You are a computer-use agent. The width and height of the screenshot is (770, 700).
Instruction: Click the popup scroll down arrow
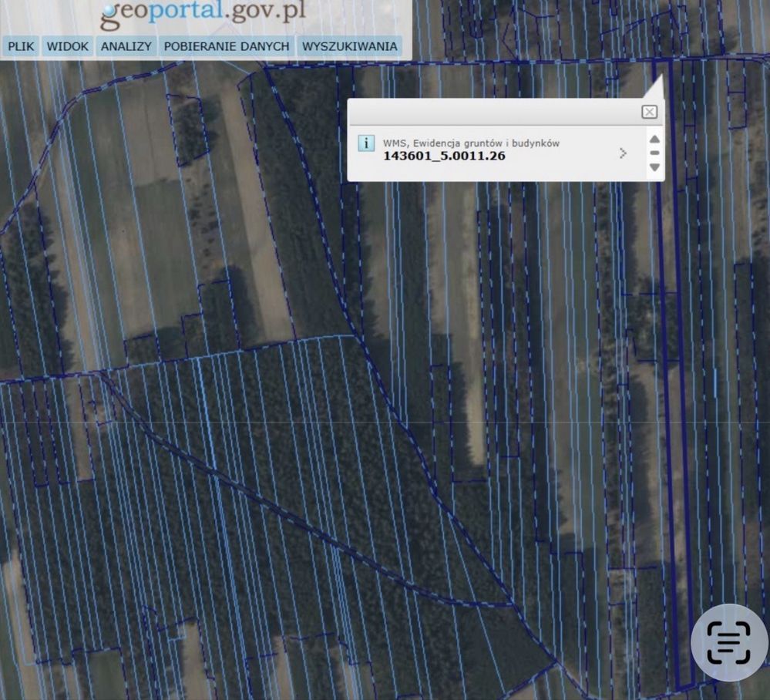click(x=654, y=167)
